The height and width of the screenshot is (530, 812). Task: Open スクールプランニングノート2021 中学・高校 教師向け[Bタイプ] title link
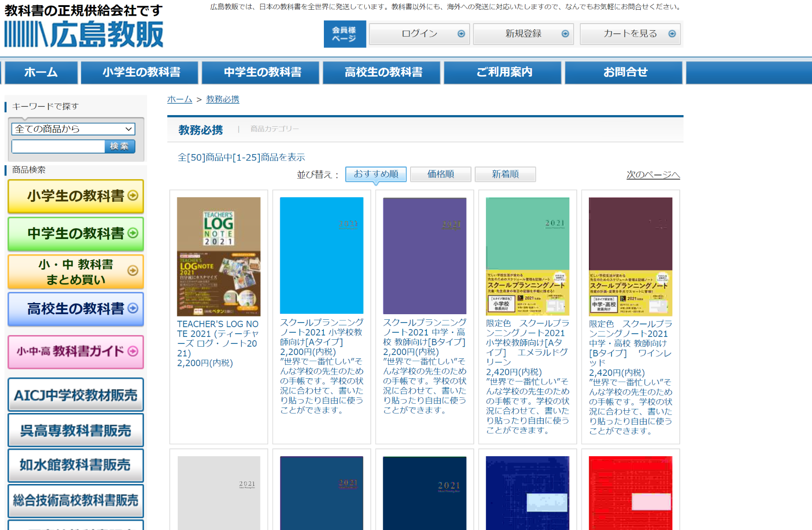coord(425,332)
